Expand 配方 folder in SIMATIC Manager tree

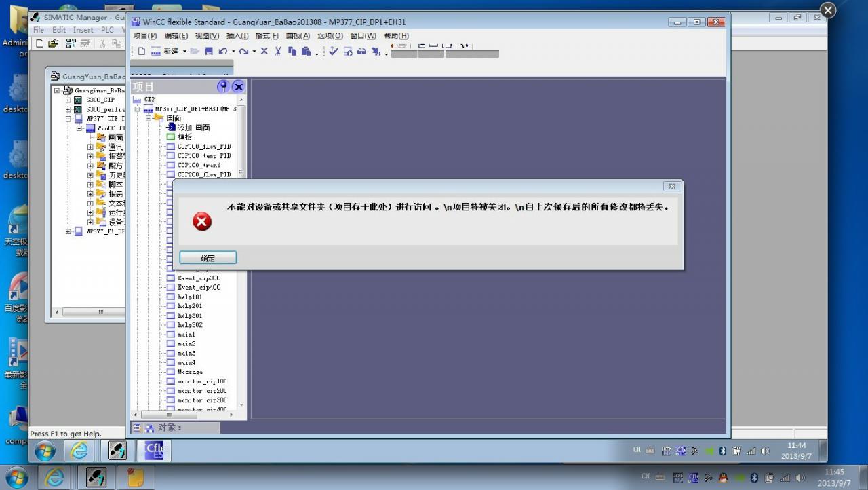pos(91,166)
